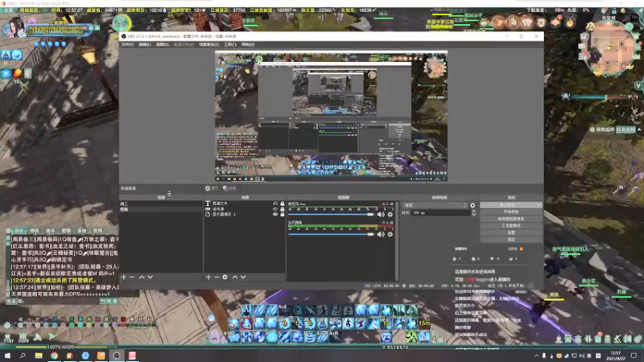Screen dimensions: 644x362
Task: Click the highlighted streaming button in Controls
Action: pyautogui.click(x=511, y=205)
